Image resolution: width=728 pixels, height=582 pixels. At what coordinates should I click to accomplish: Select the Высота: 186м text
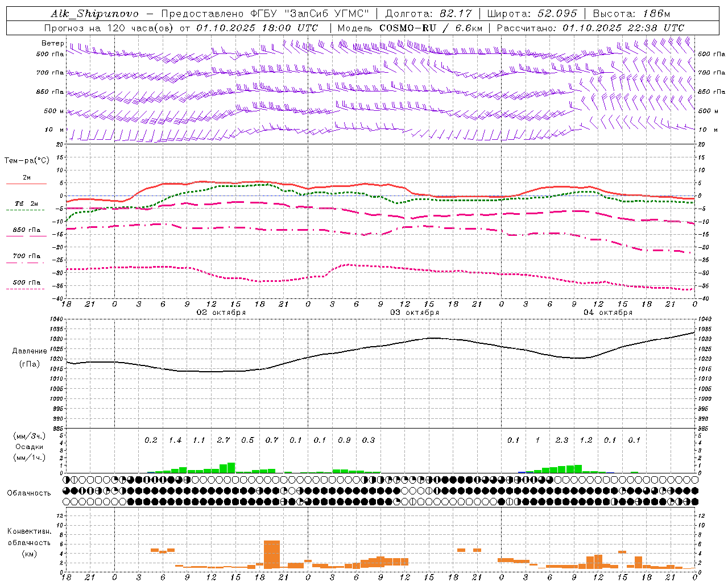click(631, 14)
